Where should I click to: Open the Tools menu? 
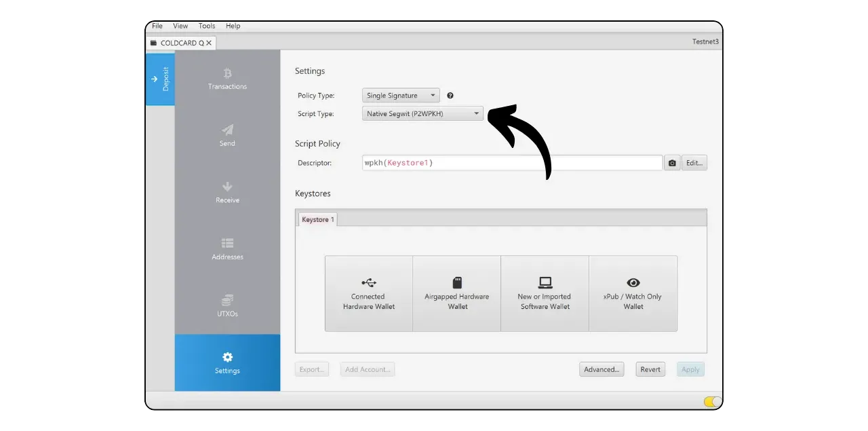point(207,26)
